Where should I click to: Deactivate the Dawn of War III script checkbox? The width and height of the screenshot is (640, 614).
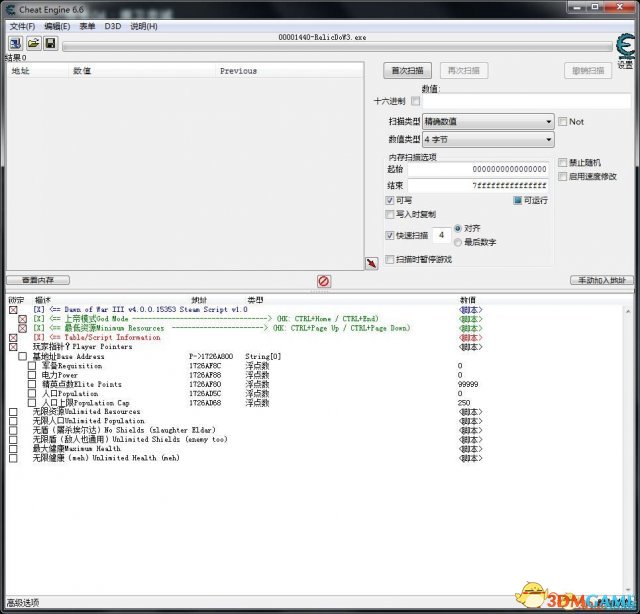point(13,310)
